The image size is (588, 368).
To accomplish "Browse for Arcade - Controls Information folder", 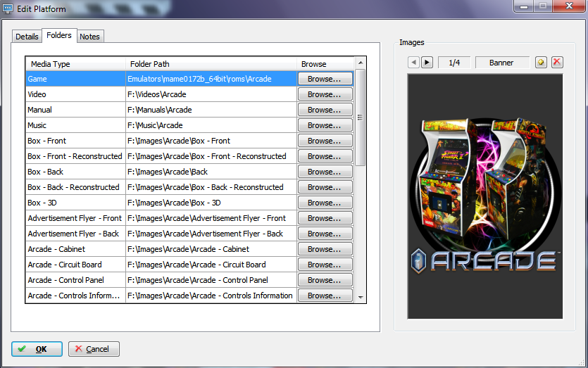I will (x=325, y=296).
